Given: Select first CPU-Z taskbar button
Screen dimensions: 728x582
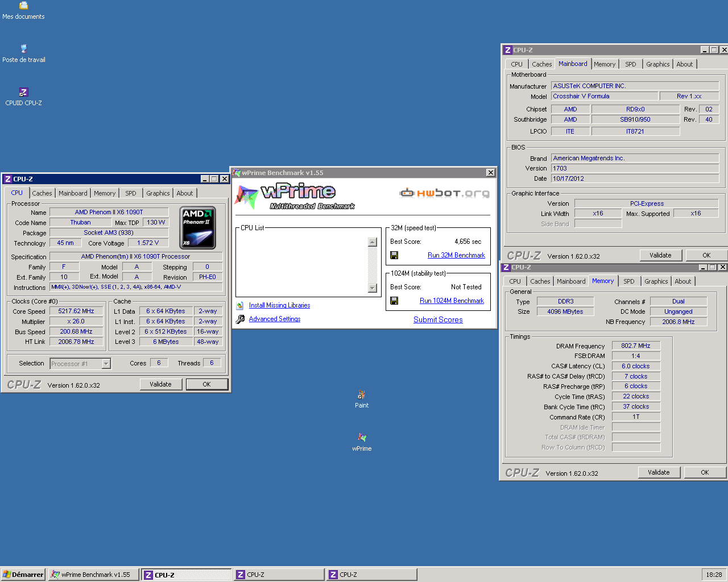Looking at the screenshot, I should [x=186, y=575].
